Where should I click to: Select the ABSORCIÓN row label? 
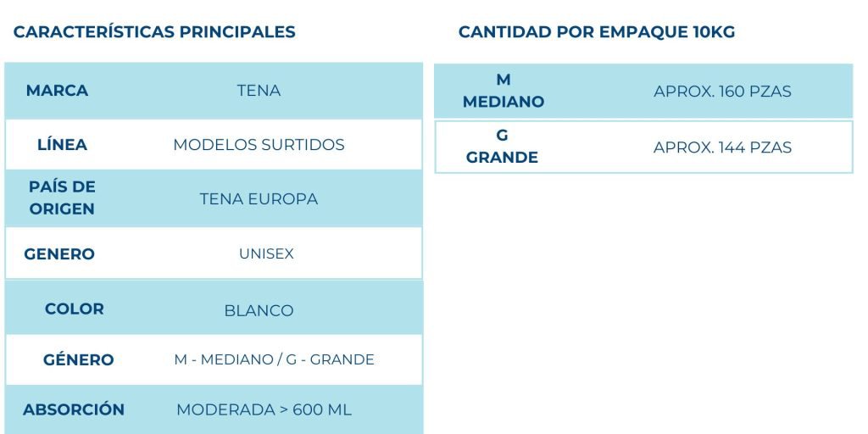click(x=74, y=410)
